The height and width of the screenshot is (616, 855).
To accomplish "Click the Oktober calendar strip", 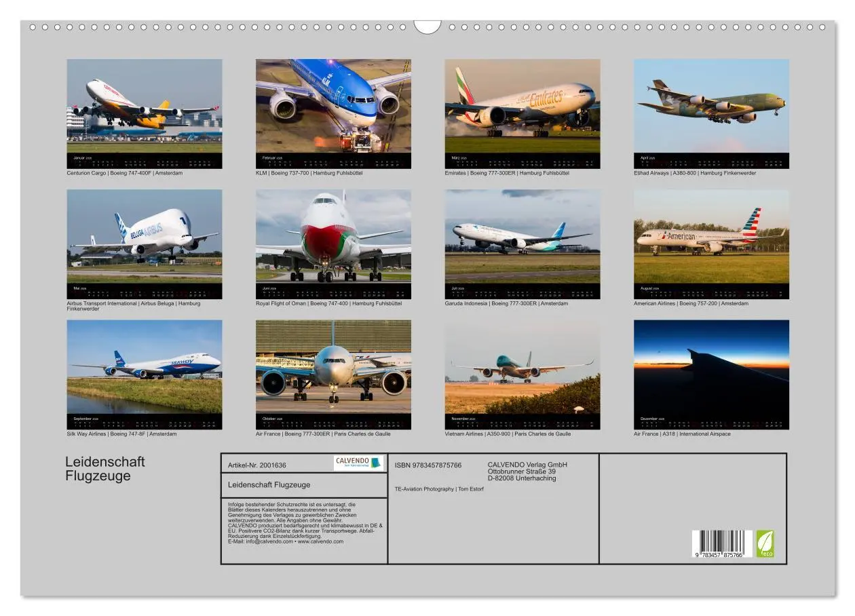I will tap(333, 422).
